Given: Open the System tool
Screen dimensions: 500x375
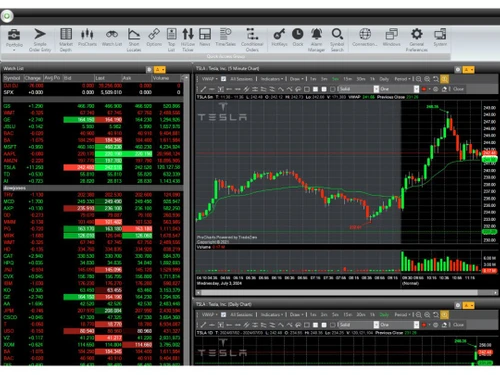Looking at the screenshot, I should click(440, 38).
